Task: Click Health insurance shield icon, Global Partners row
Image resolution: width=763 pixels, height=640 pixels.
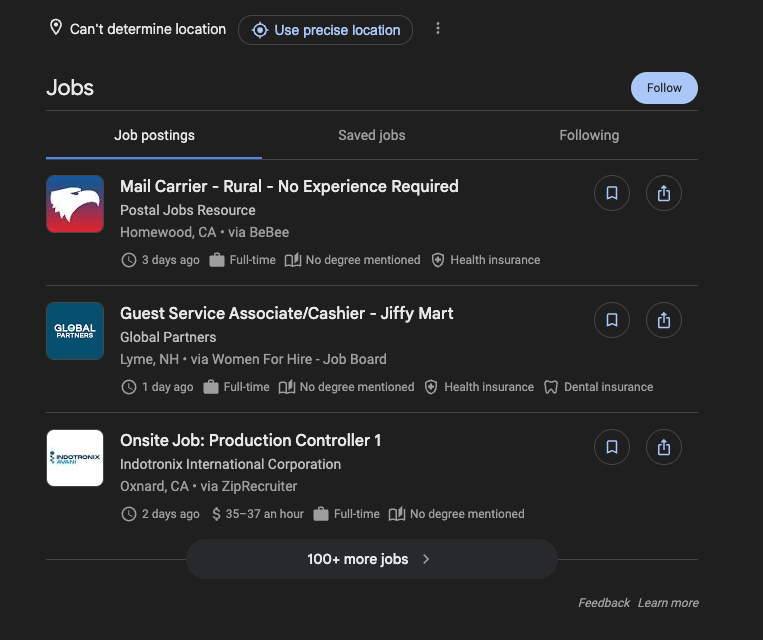Action: pos(431,387)
